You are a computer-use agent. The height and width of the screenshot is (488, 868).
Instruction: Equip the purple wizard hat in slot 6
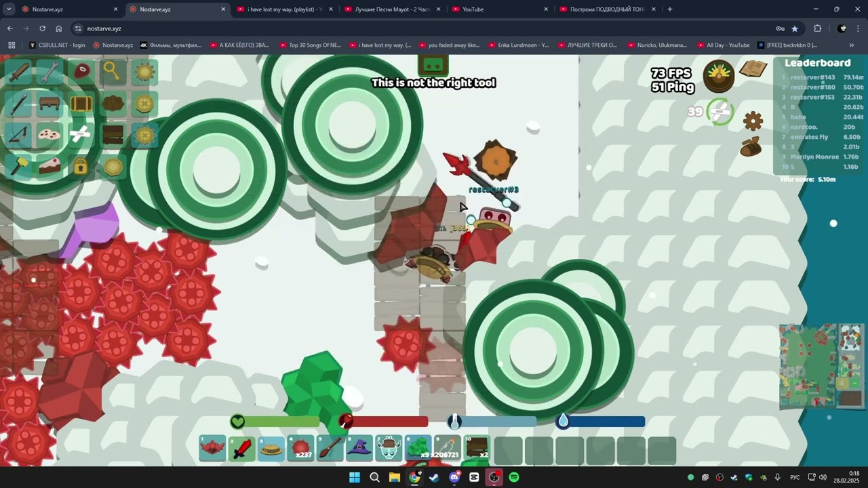coord(359,449)
